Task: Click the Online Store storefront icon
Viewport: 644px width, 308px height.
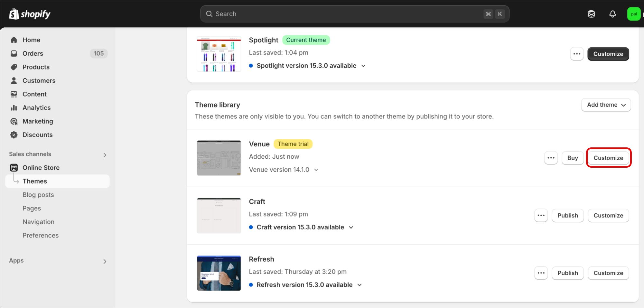Action: click(x=14, y=168)
